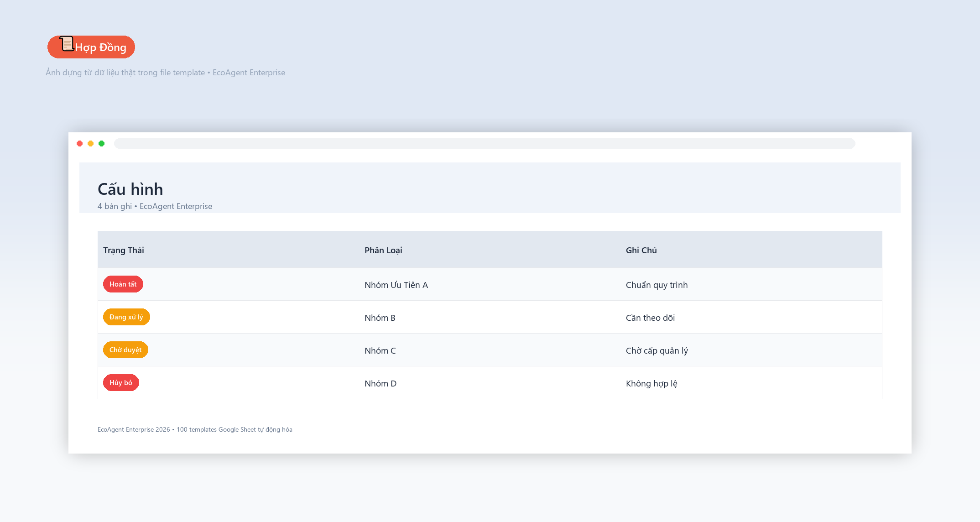
Task: Click the Cấu hình page title
Action: click(130, 189)
